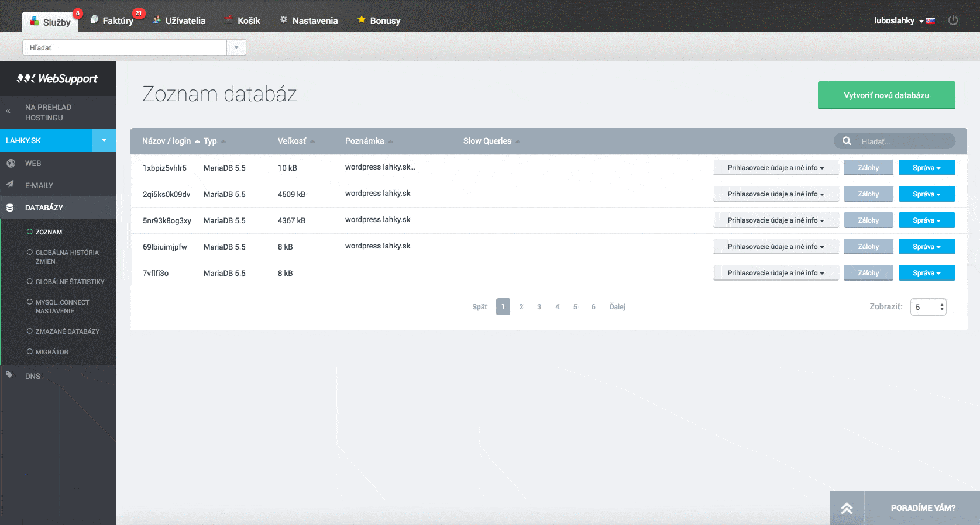The height and width of the screenshot is (525, 980).
Task: Open Správa dropdown for database 1xbpiz5vhlr6
Action: coord(926,168)
